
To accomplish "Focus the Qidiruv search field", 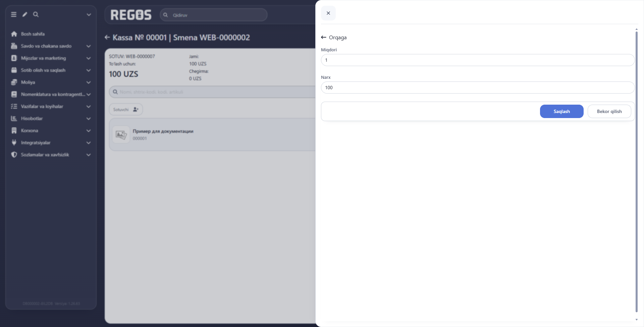I will coord(214,15).
